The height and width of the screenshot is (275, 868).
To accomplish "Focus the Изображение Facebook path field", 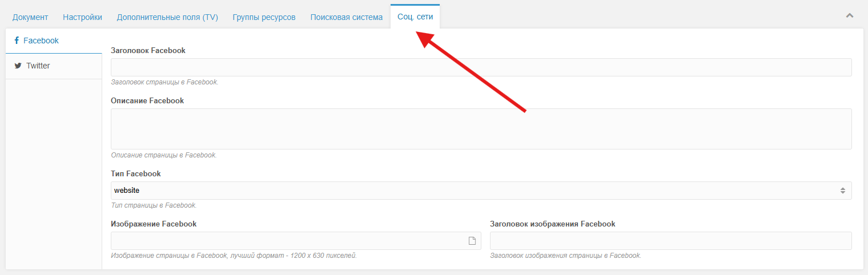I will (288, 241).
